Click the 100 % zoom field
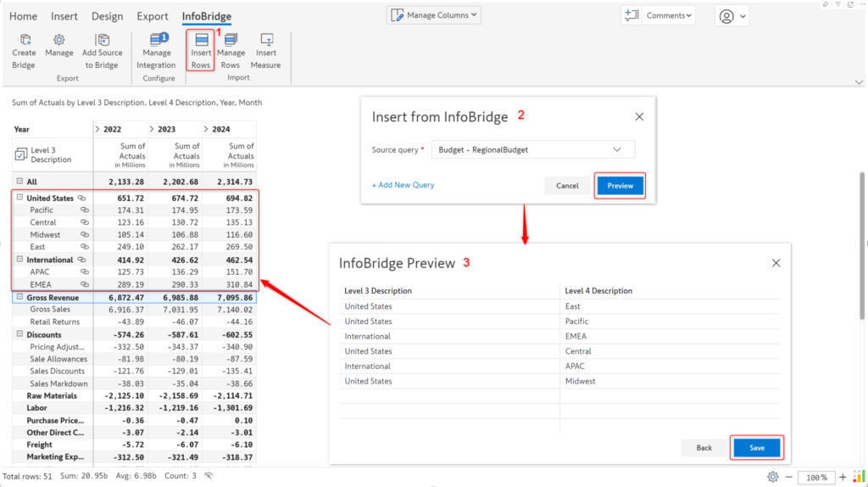Screen dimensions: 868x487 tap(816, 477)
